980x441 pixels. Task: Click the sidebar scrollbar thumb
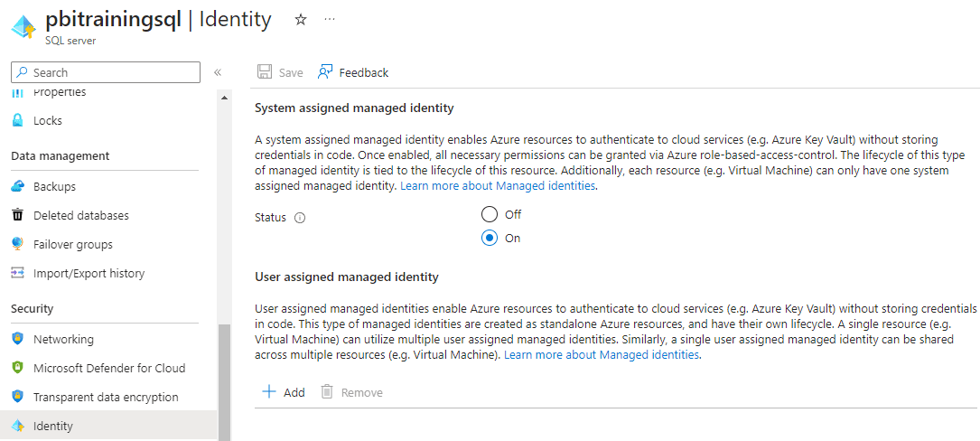tap(224, 383)
